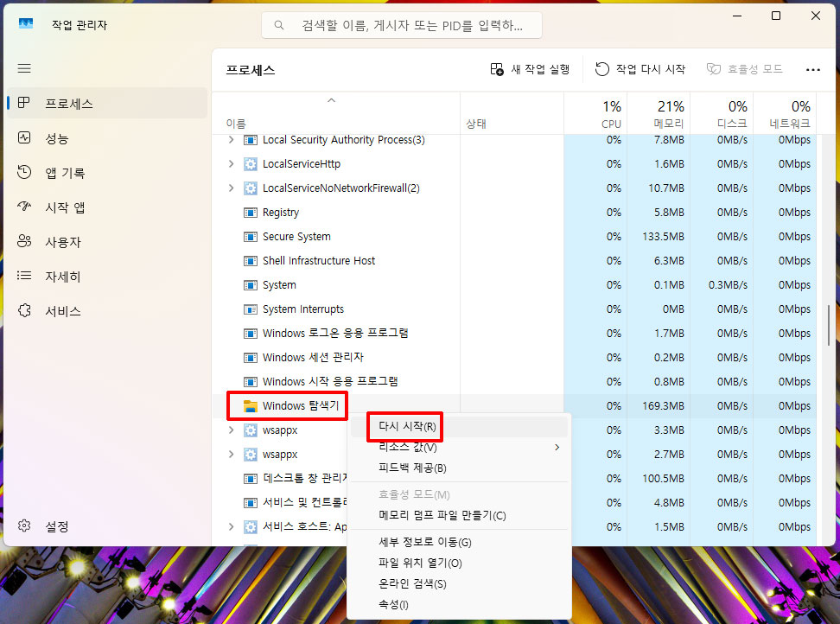Viewport: 840px width, 624px height.
Task: Sort processes by 디스크 column
Action: (722, 113)
